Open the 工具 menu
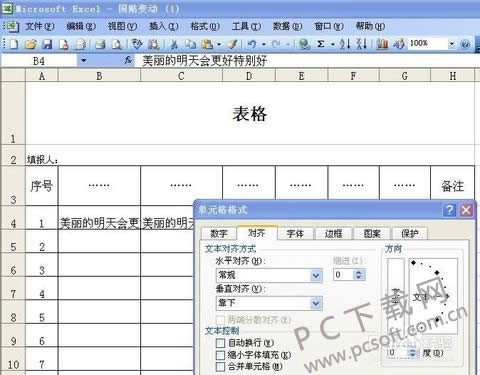 [246, 26]
